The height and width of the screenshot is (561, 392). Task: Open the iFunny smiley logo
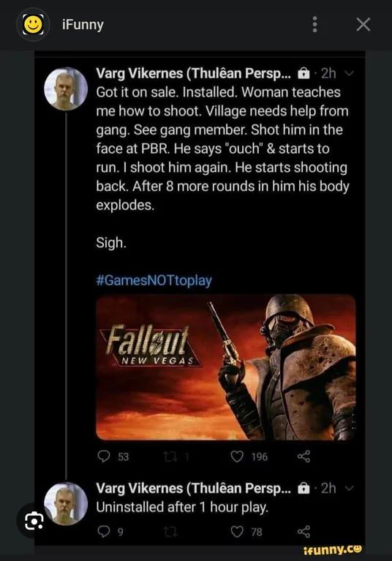tap(33, 25)
